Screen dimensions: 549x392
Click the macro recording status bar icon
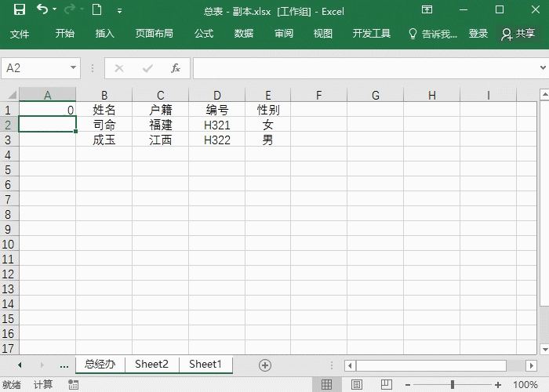tap(73, 384)
